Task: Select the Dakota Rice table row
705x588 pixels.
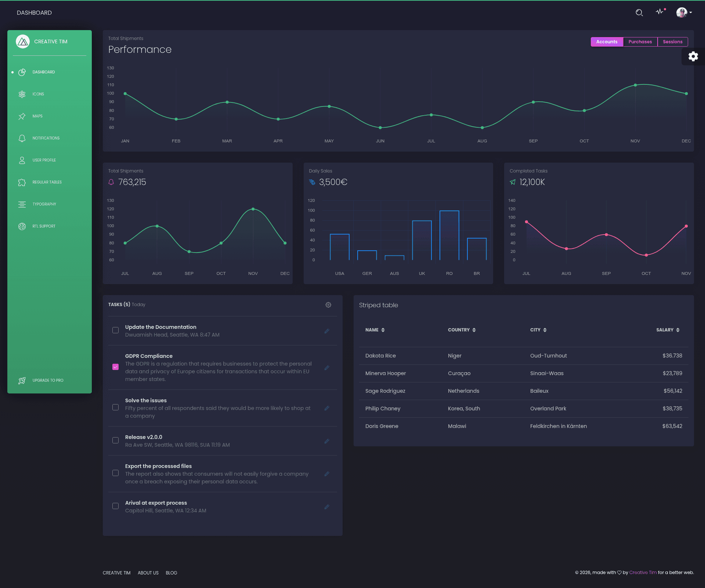Action: 524,356
